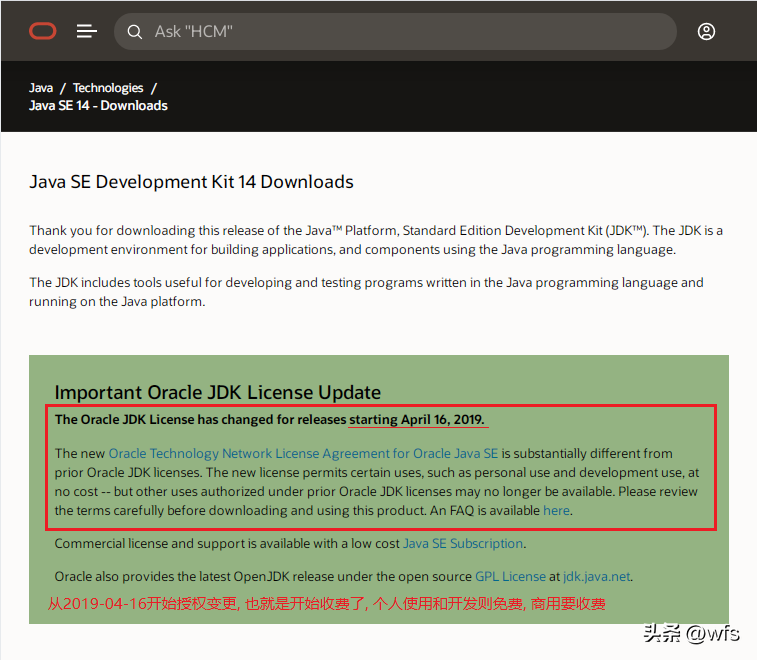Open Oracle Technology Network License Agreement link
757x660 pixels.
coord(303,453)
